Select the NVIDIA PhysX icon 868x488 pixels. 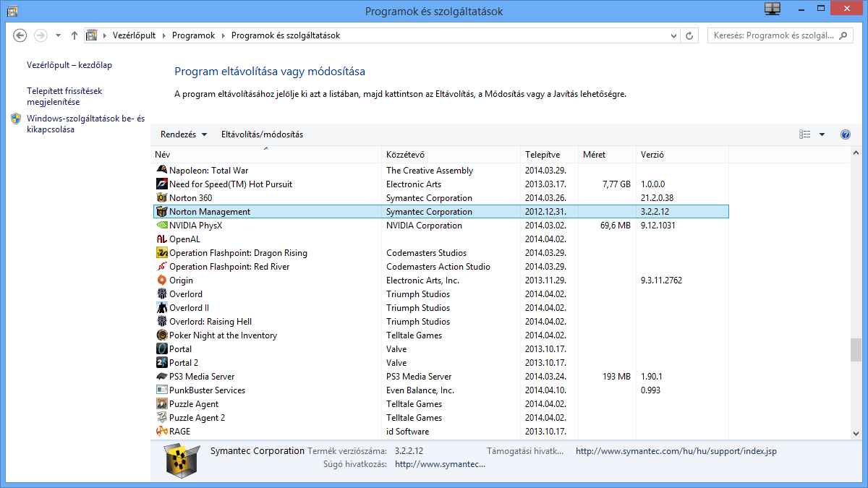pos(162,226)
